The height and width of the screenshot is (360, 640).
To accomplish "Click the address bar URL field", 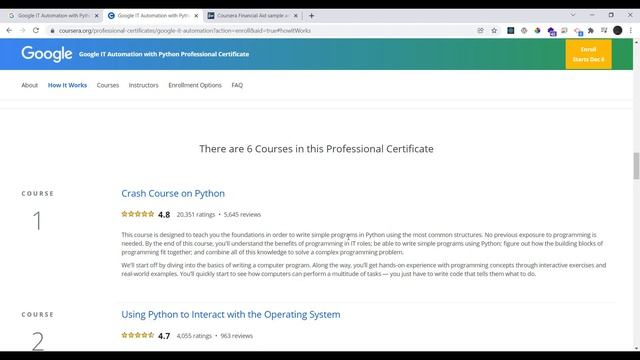I will pyautogui.click(x=261, y=31).
